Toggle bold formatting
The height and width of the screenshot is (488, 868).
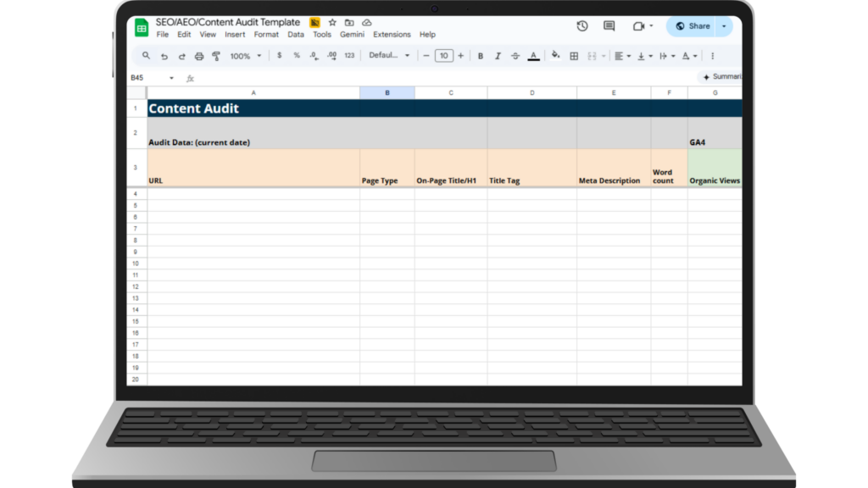[481, 56]
